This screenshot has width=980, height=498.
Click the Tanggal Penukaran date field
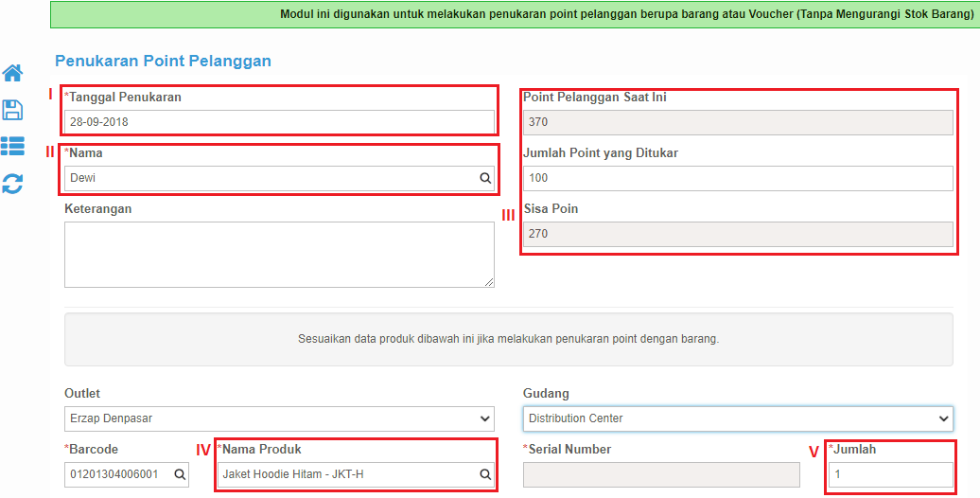279,122
